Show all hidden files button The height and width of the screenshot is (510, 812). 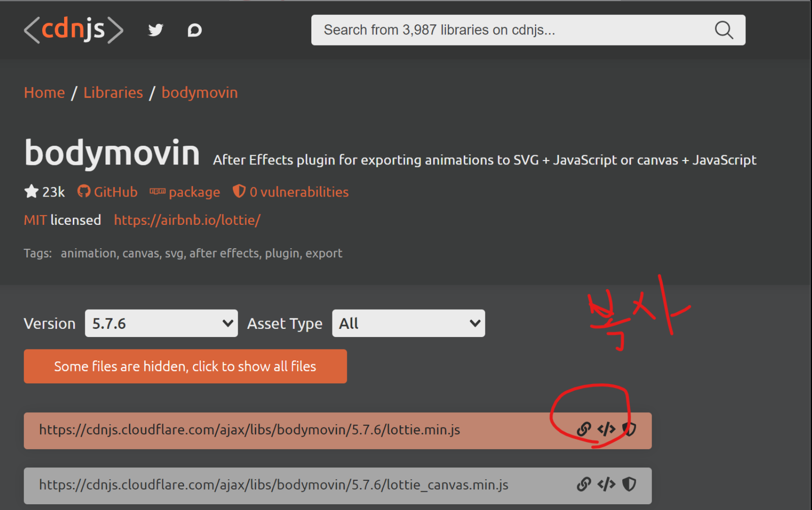click(x=185, y=366)
